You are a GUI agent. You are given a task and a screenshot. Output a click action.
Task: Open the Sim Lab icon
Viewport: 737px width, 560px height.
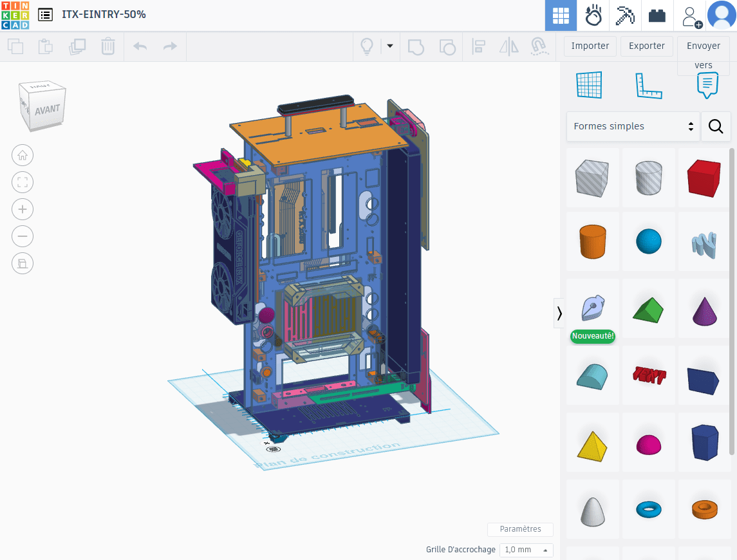click(593, 15)
